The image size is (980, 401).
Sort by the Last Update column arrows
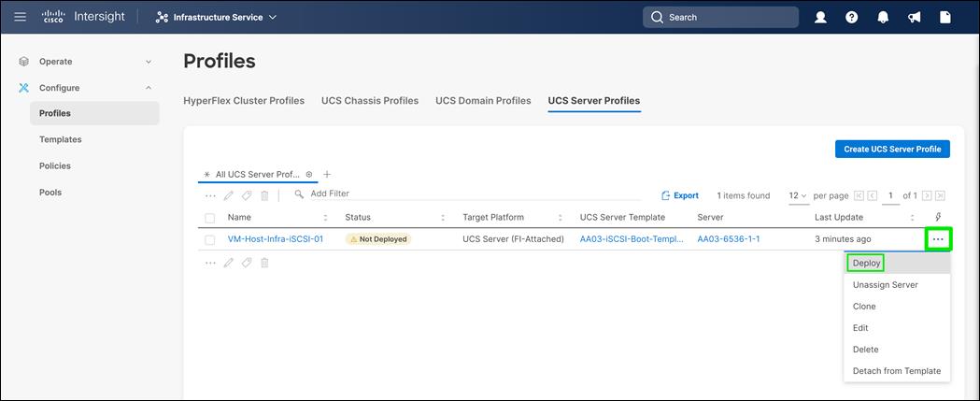pos(912,218)
